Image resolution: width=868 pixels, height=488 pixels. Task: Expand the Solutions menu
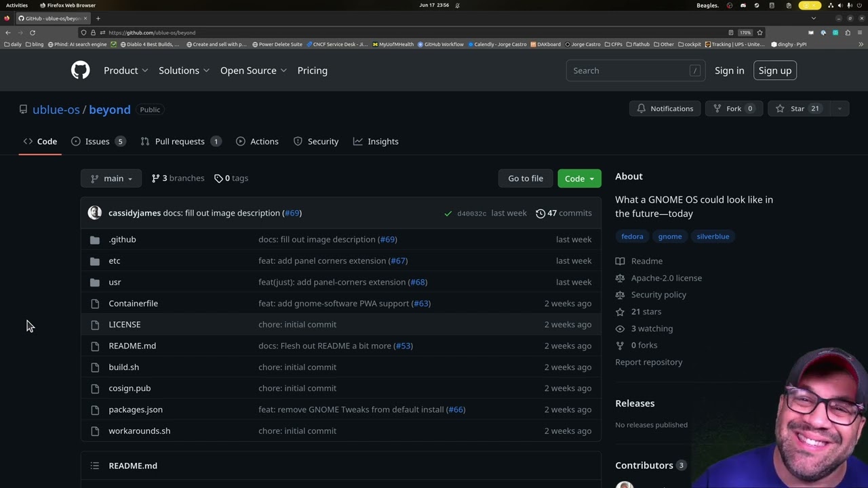point(184,70)
